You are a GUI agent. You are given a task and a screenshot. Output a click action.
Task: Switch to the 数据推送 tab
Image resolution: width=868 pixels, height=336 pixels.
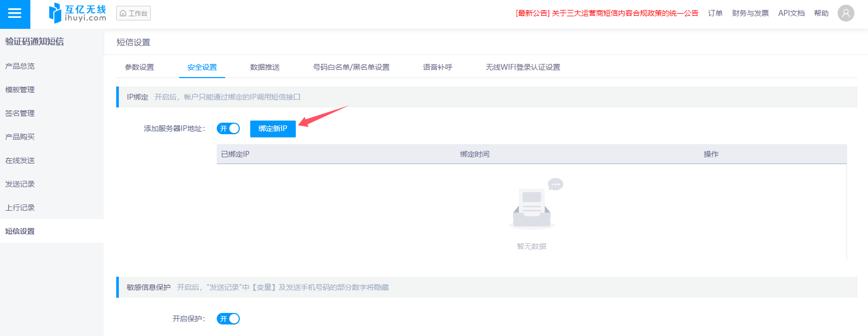(x=265, y=67)
